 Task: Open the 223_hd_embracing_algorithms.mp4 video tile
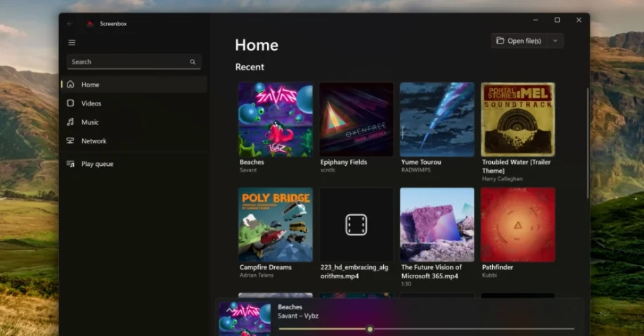pyautogui.click(x=356, y=225)
